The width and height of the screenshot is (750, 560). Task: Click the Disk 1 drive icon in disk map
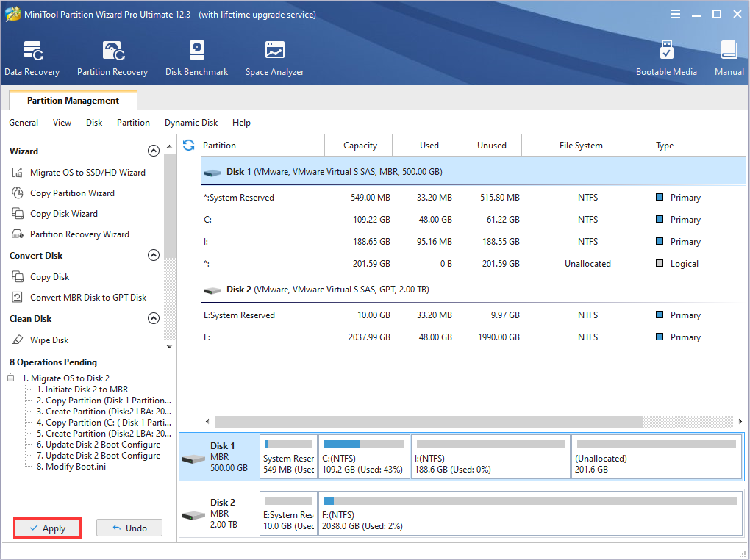pyautogui.click(x=193, y=459)
